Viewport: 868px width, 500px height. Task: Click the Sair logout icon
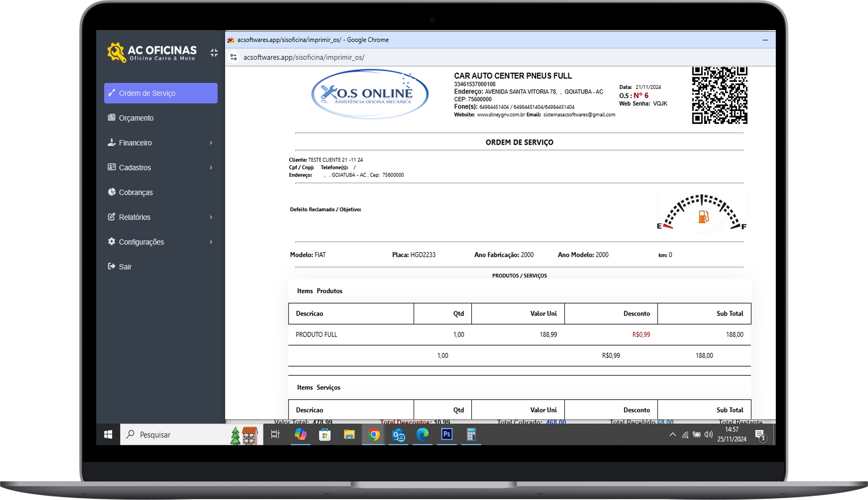point(112,266)
